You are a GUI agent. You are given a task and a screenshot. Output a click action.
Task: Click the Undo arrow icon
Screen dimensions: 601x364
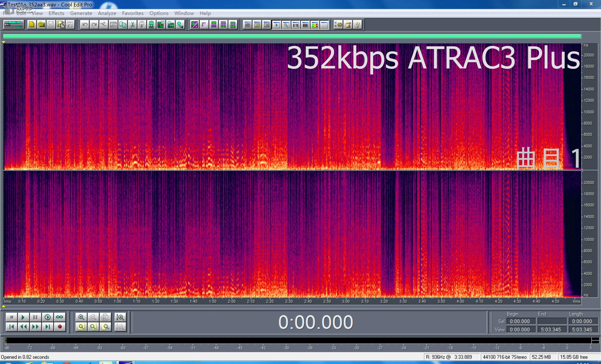tap(84, 25)
